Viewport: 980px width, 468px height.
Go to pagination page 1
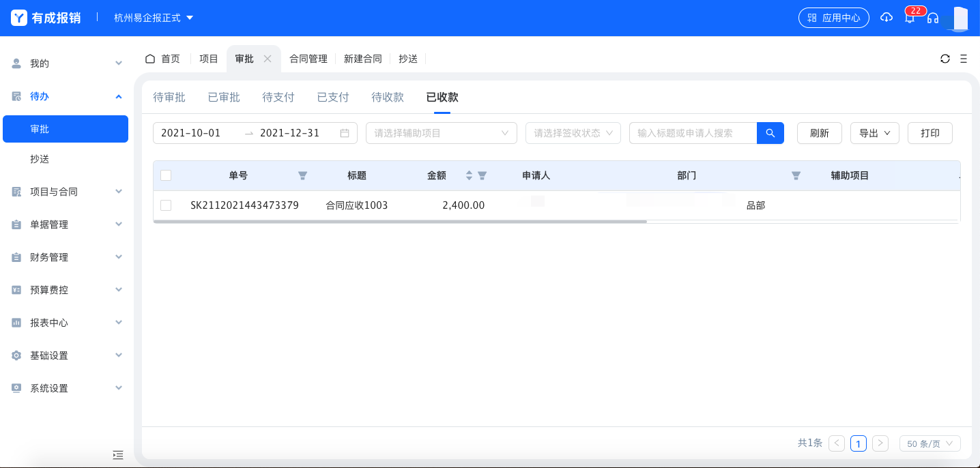click(x=859, y=443)
